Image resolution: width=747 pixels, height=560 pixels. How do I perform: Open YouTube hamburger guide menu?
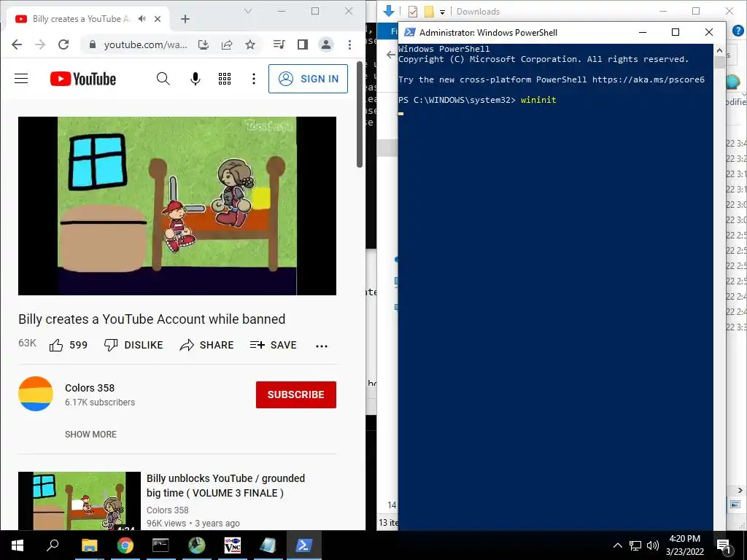point(21,79)
